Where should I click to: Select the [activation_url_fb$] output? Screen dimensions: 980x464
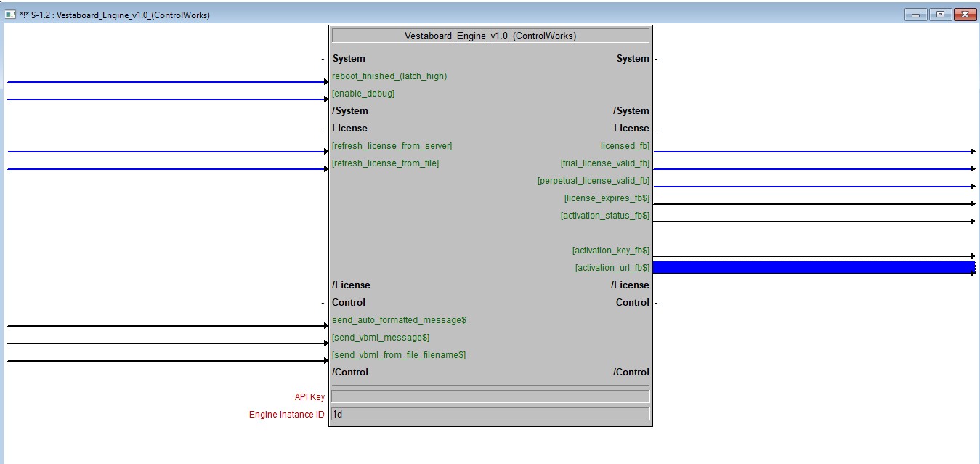pyautogui.click(x=612, y=268)
